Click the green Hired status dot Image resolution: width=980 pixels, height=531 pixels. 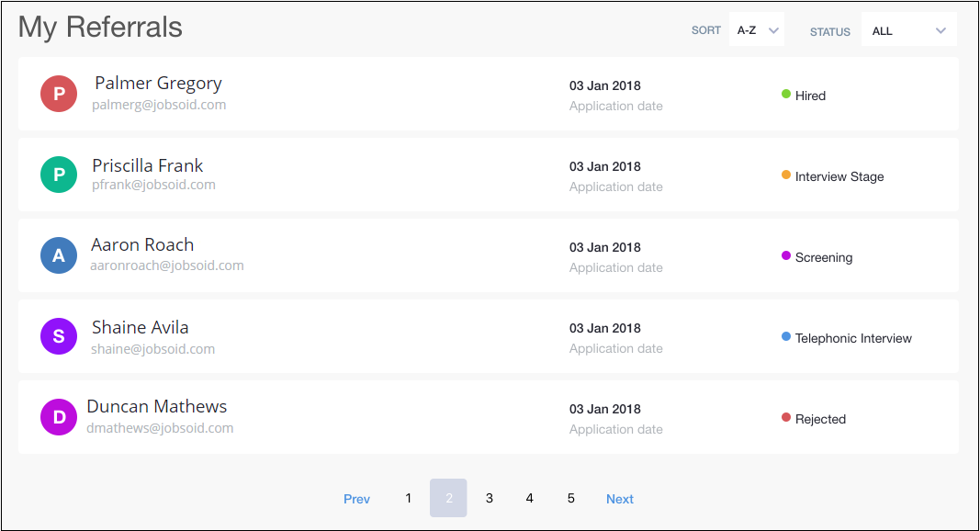click(x=786, y=94)
